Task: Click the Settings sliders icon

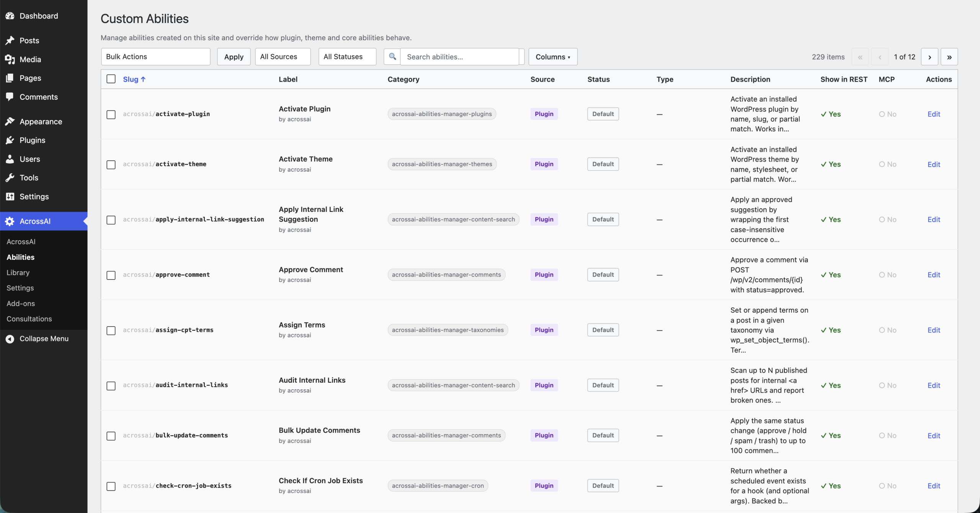Action: pos(10,197)
